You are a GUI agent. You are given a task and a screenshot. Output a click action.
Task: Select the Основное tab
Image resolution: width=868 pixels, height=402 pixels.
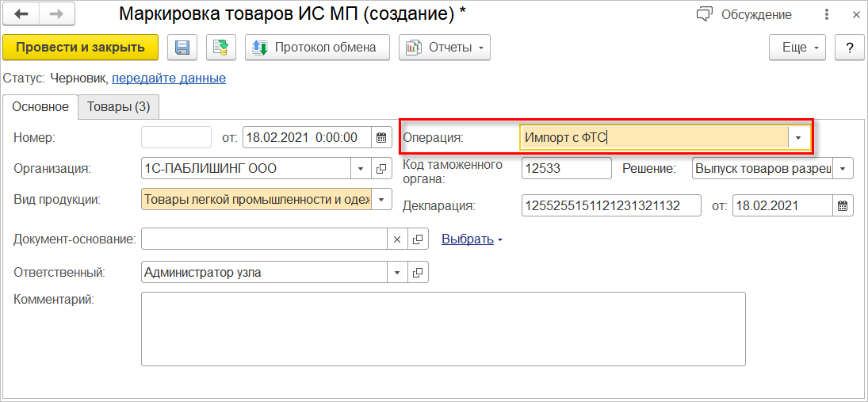(40, 106)
